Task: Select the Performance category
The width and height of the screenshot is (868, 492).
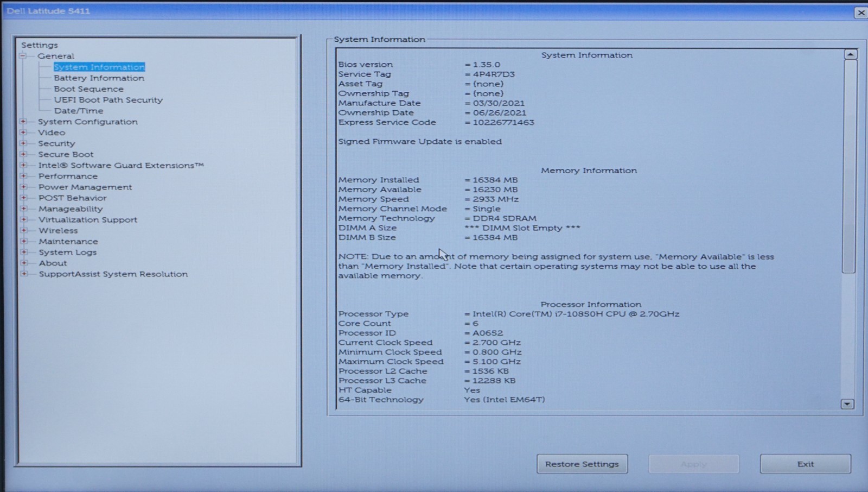Action: click(68, 176)
